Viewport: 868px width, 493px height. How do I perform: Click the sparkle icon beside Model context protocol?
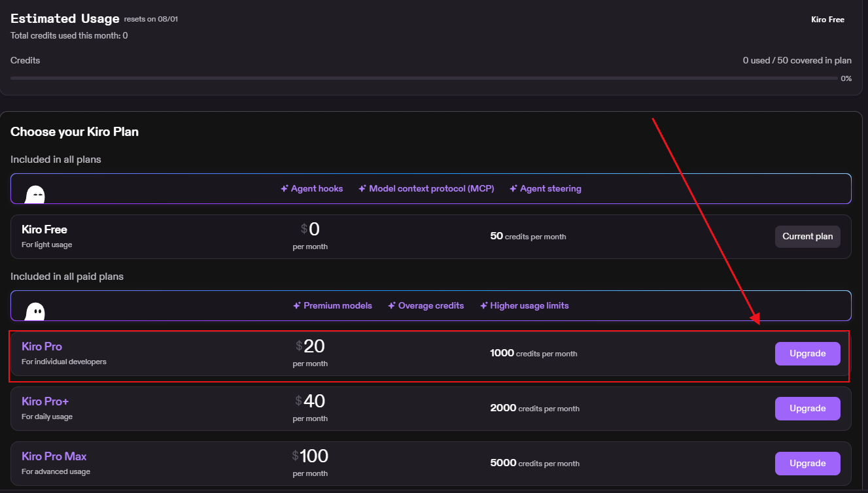tap(362, 188)
